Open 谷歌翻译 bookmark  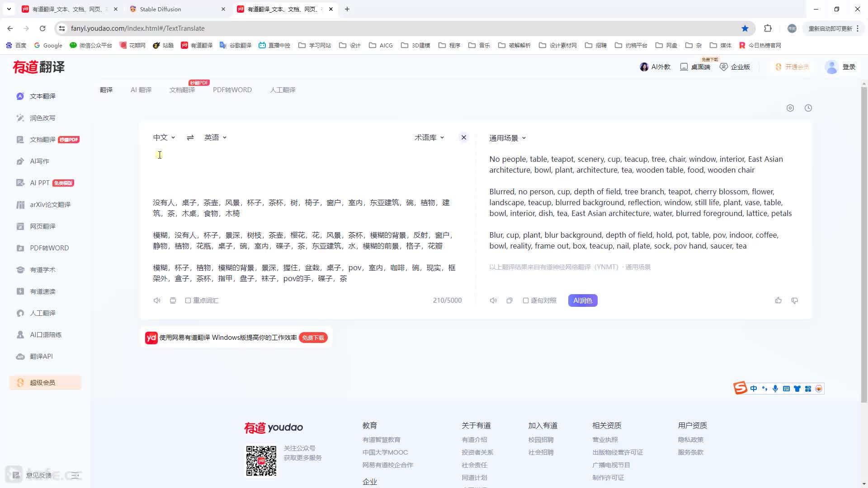pos(236,45)
